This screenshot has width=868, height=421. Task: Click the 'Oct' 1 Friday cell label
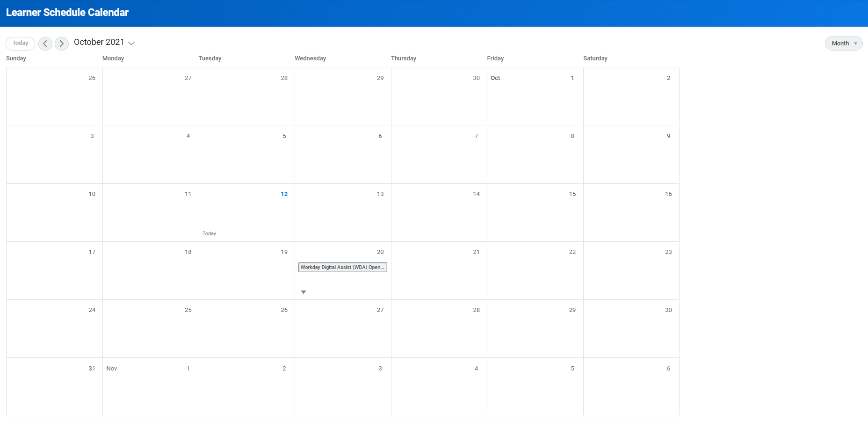pos(495,78)
